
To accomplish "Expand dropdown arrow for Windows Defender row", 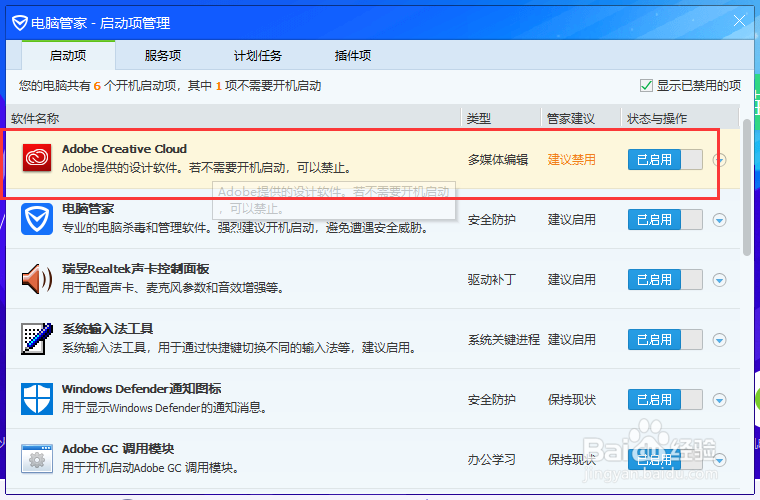I will [719, 400].
